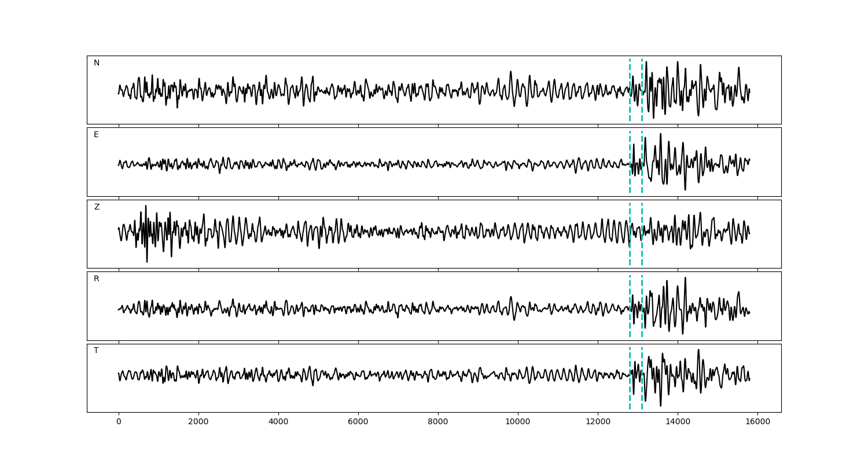Select the 4000 tick label on x-axis

click(x=278, y=422)
